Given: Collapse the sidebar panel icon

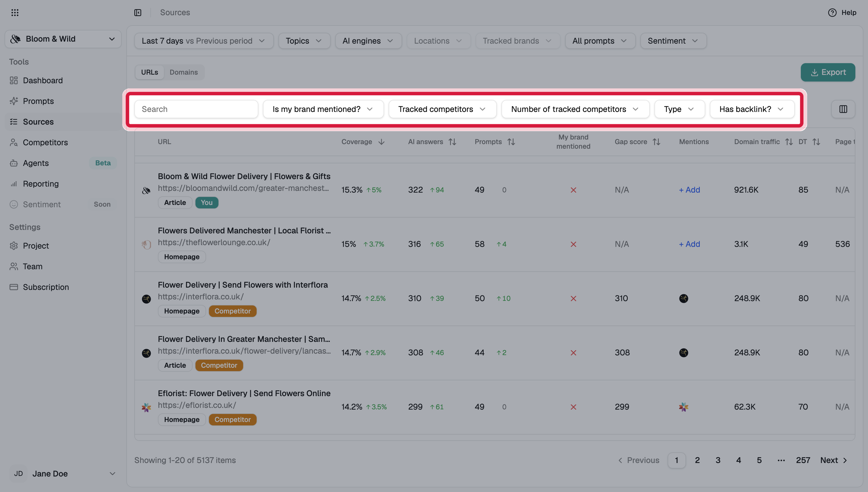Looking at the screenshot, I should (138, 13).
